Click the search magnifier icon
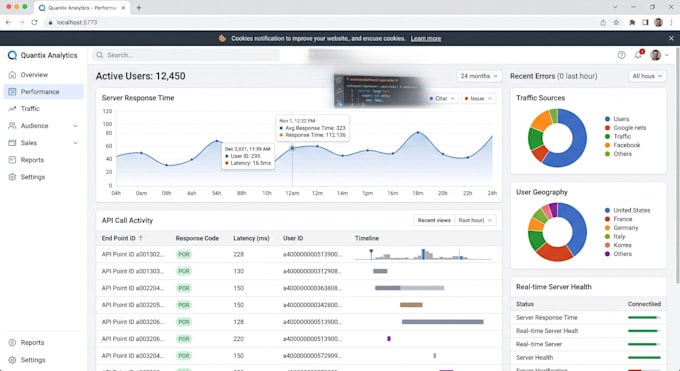The image size is (680, 371). pyautogui.click(x=100, y=55)
